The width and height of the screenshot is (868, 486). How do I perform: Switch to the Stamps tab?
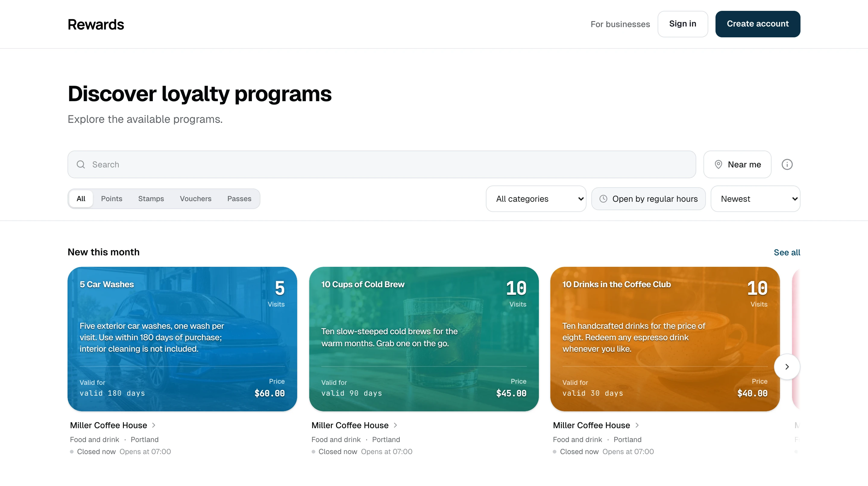point(151,199)
